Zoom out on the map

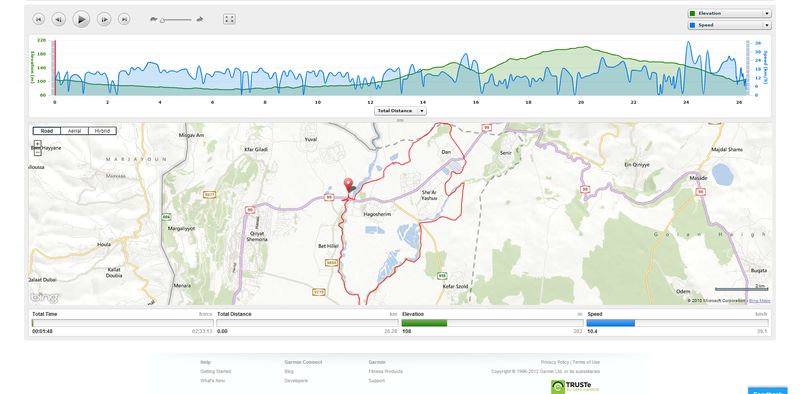click(x=38, y=152)
